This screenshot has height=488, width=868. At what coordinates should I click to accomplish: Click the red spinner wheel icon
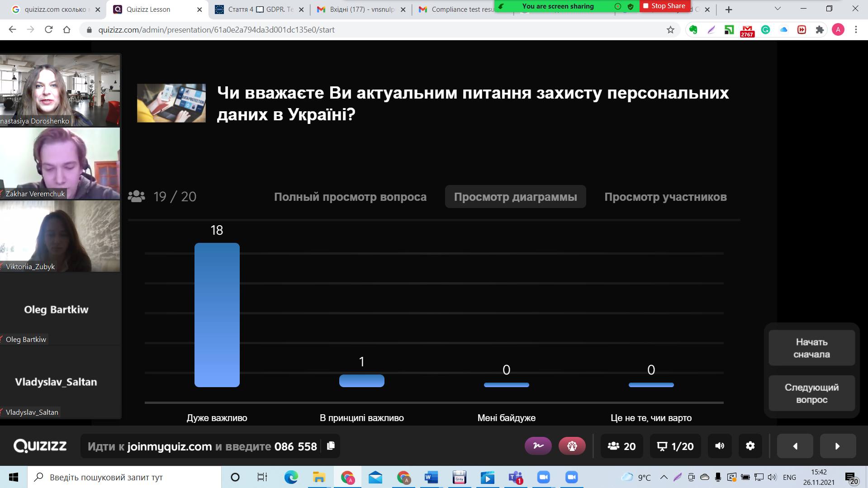572,446
